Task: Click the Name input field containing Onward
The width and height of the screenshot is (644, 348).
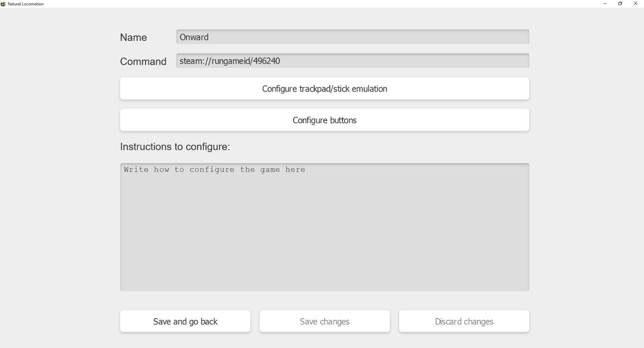Action: [x=352, y=37]
